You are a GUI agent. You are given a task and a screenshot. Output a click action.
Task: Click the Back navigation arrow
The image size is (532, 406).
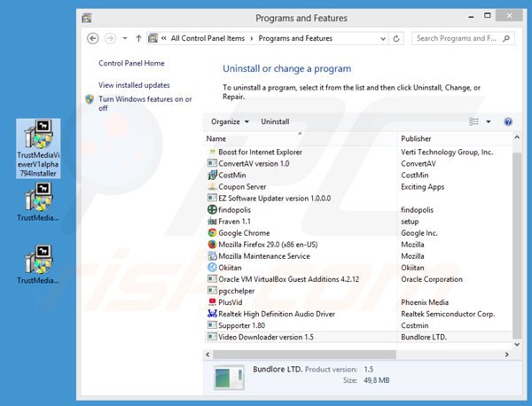point(93,38)
